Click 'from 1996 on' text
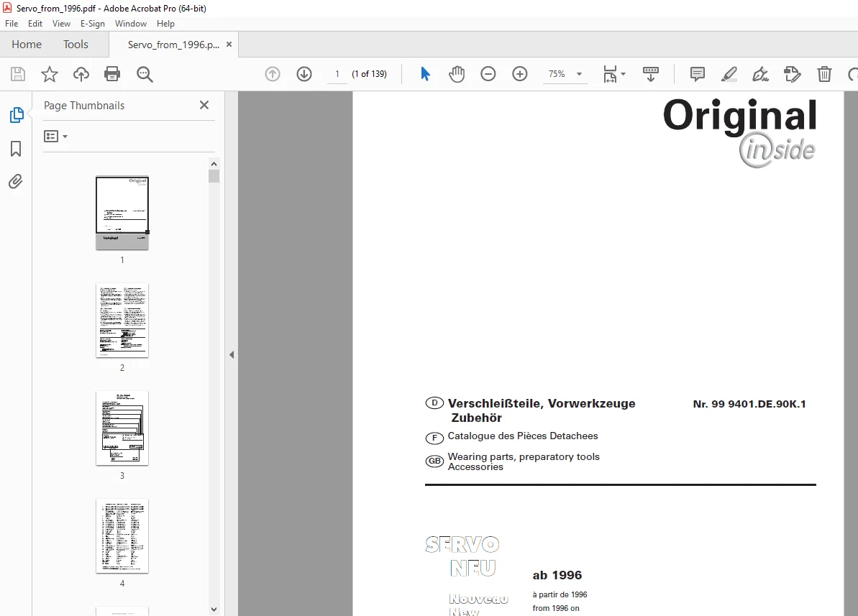The image size is (858, 616). coord(556,608)
